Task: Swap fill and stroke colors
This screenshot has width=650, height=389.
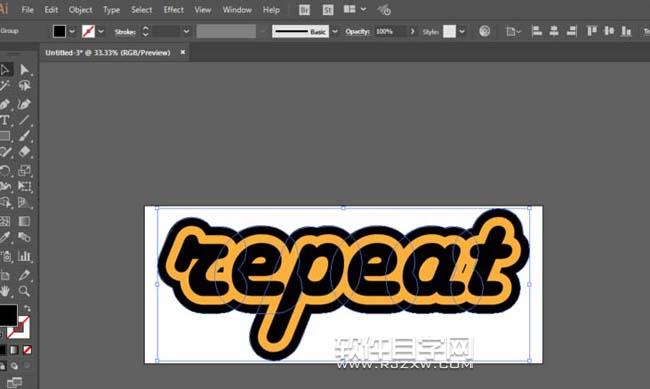Action: click(27, 308)
